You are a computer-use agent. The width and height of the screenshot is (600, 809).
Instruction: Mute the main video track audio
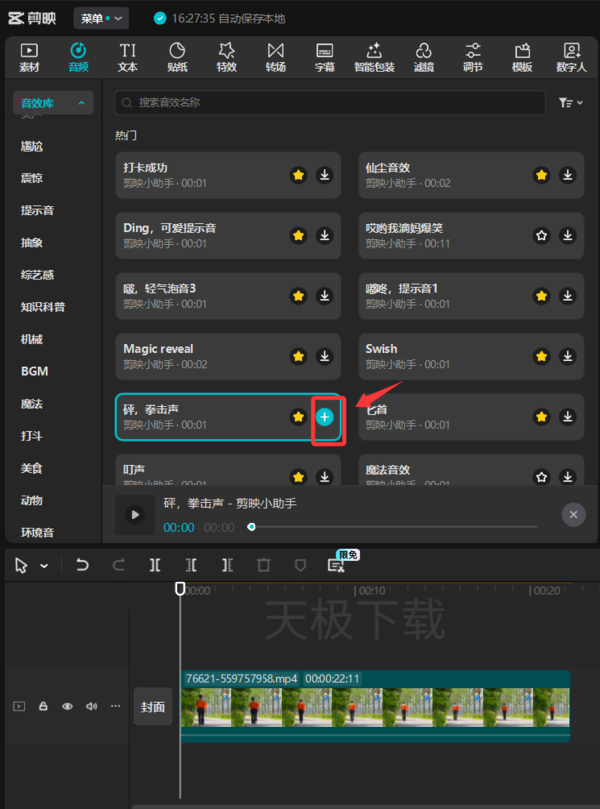point(91,706)
